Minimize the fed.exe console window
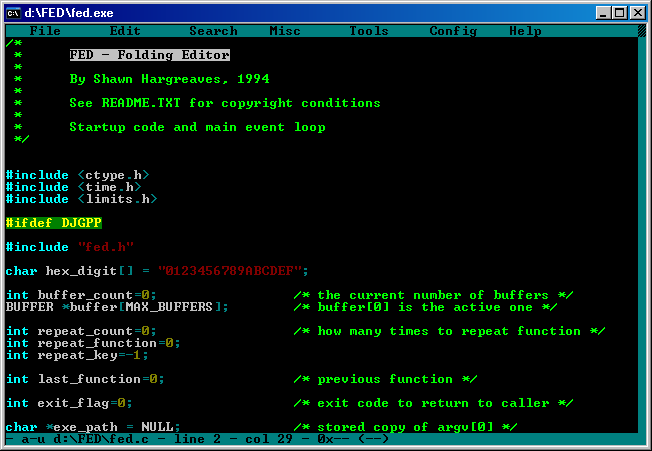The height and width of the screenshot is (451, 652). pyautogui.click(x=604, y=12)
